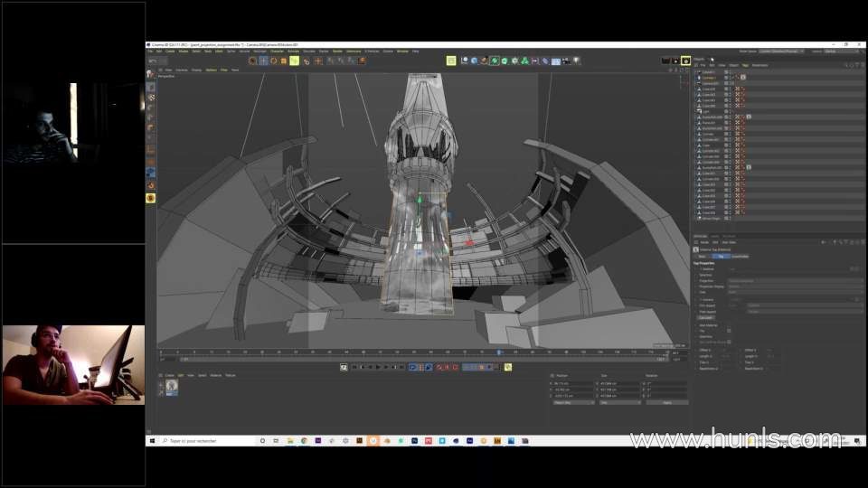868x488 pixels.
Task: Enable Texture mode in left palette
Action: pos(151,98)
